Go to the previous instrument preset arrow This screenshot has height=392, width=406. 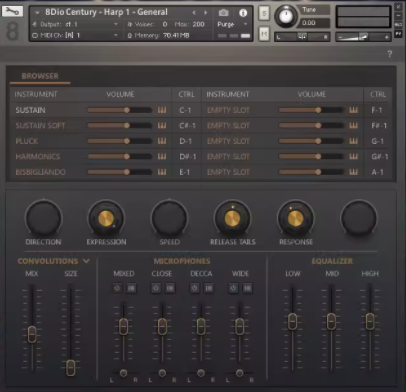tap(194, 13)
